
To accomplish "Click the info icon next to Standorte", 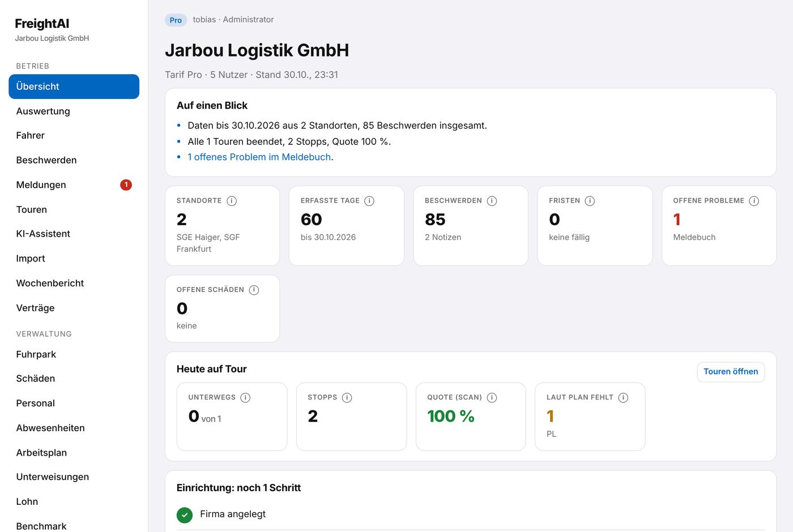I will click(x=232, y=201).
